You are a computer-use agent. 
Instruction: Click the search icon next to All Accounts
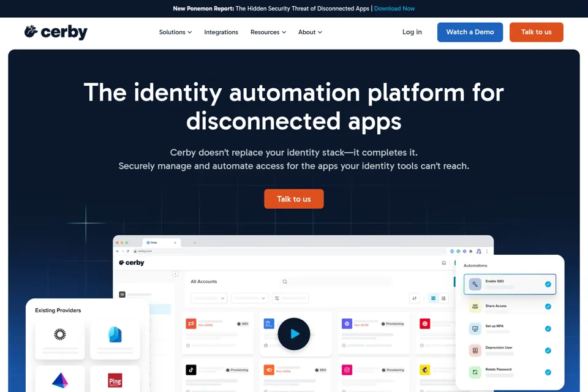click(x=285, y=282)
